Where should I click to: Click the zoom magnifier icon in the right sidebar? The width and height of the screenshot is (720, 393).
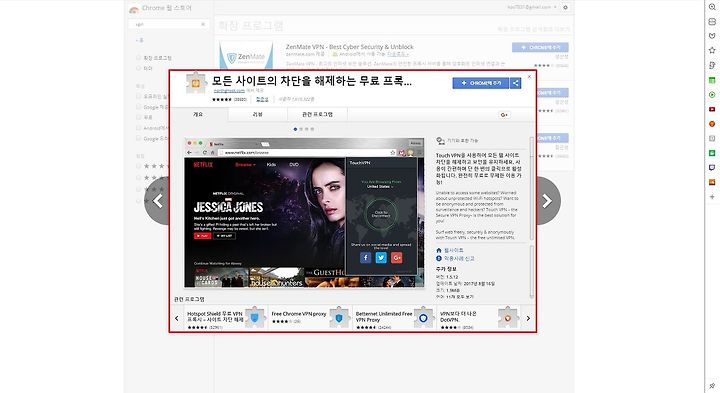click(x=712, y=7)
